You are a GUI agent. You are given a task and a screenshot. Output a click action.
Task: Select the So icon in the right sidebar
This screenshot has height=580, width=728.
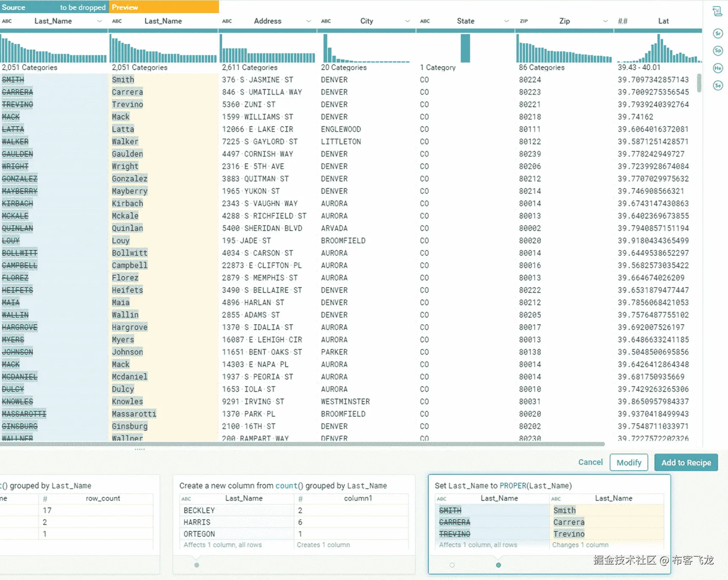click(718, 85)
